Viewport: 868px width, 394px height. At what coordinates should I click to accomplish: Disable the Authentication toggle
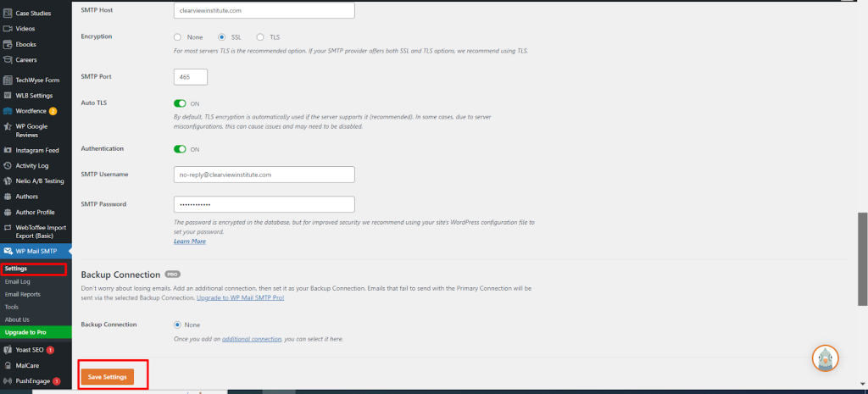[x=180, y=149]
